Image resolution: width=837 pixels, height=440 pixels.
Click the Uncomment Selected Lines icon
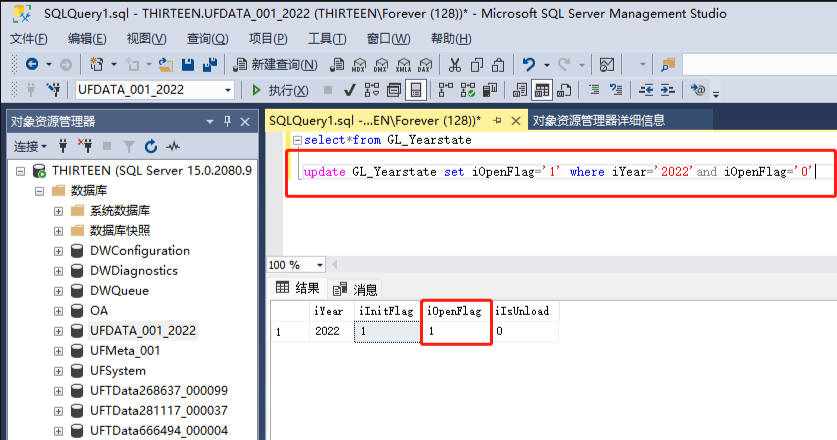(616, 90)
